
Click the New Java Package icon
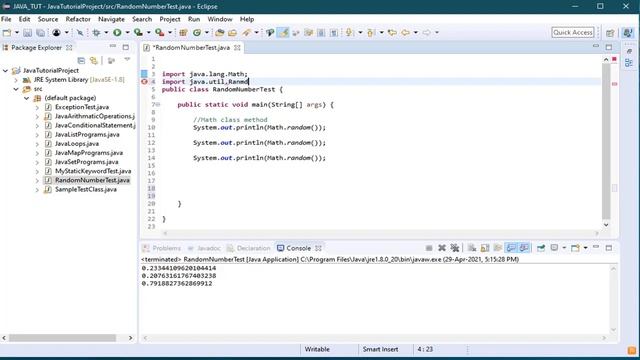(183, 33)
